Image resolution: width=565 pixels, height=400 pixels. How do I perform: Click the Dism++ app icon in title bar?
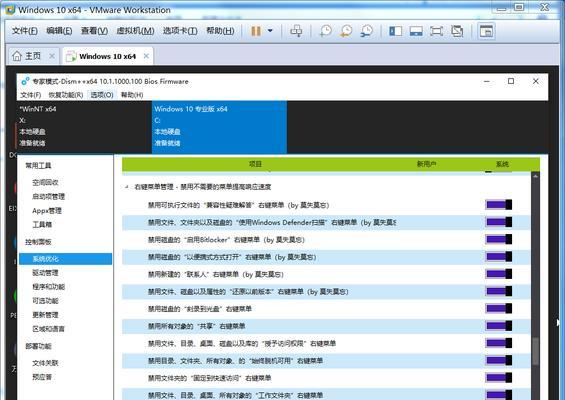25,81
